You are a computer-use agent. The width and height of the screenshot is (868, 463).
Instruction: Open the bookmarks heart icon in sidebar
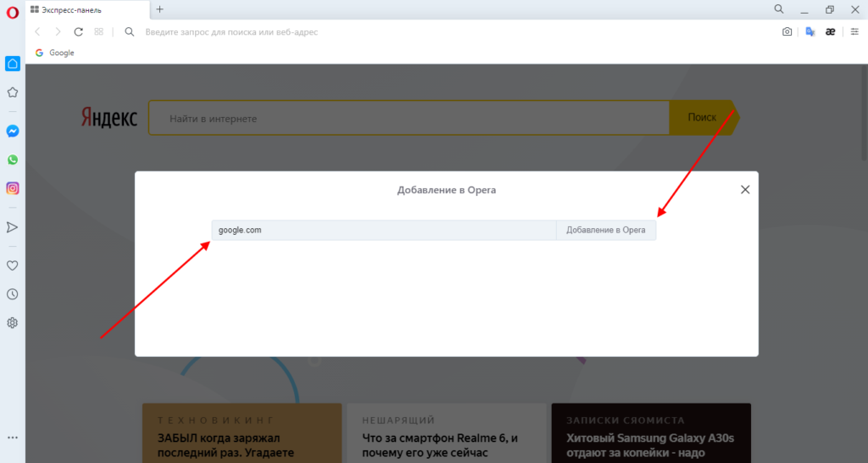(x=13, y=265)
